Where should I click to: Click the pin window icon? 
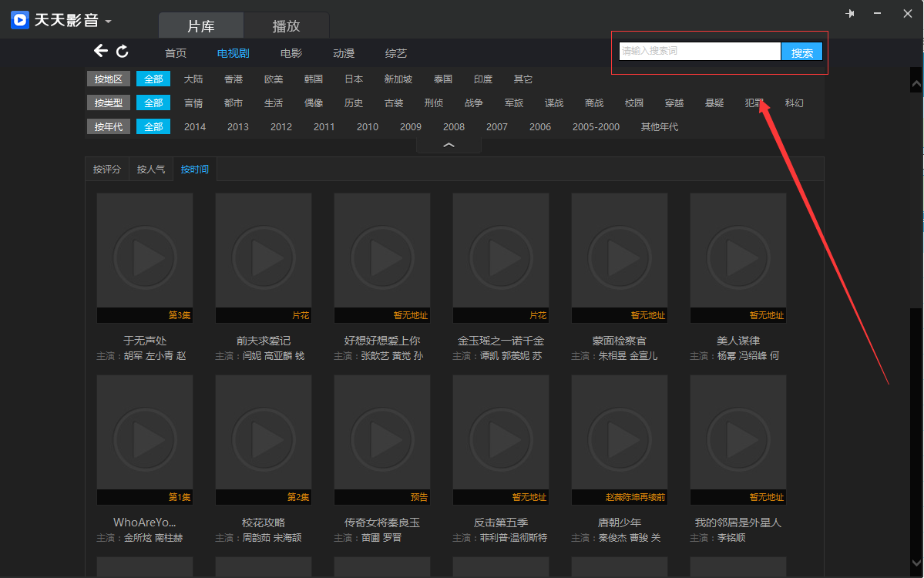[x=850, y=14]
